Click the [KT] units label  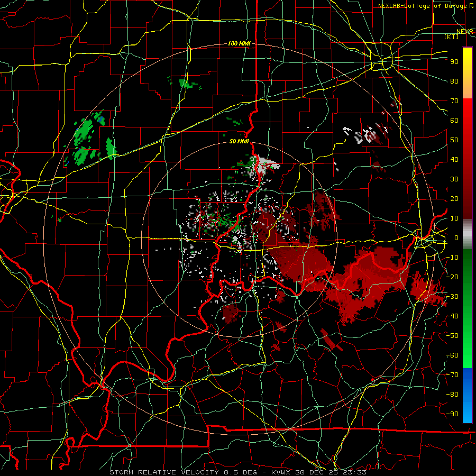pyautogui.click(x=452, y=36)
